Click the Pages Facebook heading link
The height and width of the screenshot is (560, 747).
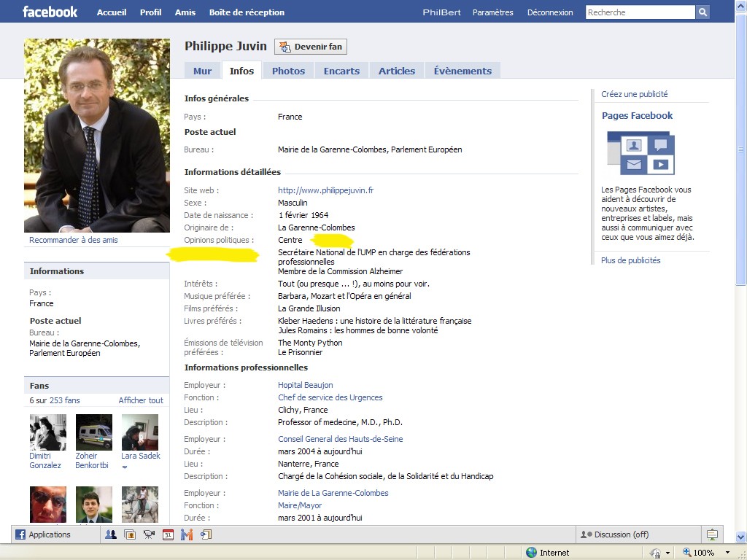click(x=637, y=116)
